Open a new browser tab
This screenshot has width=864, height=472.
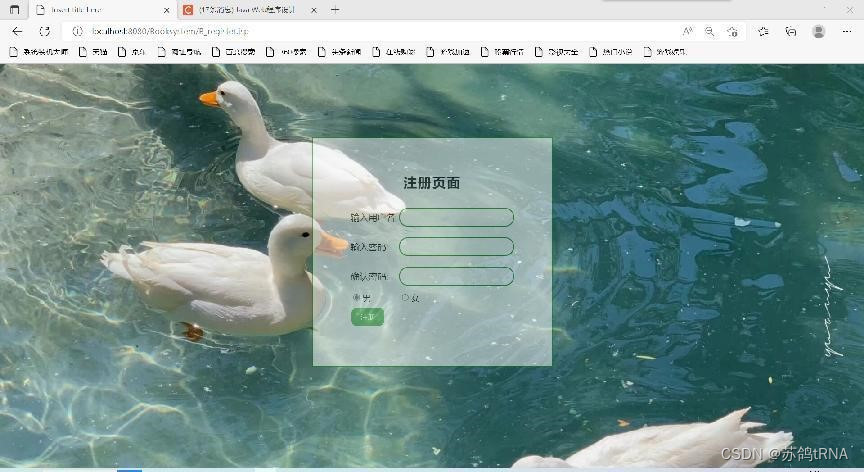335,10
